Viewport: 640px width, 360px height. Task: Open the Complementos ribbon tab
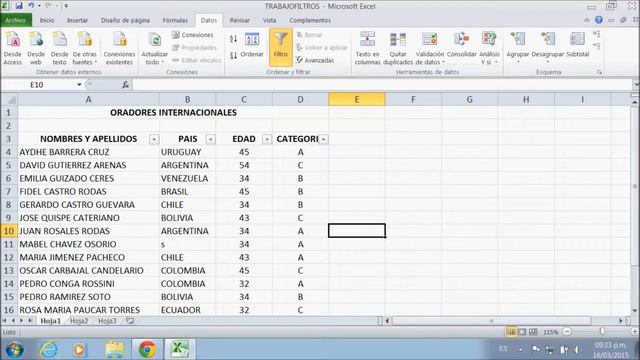tap(310, 20)
